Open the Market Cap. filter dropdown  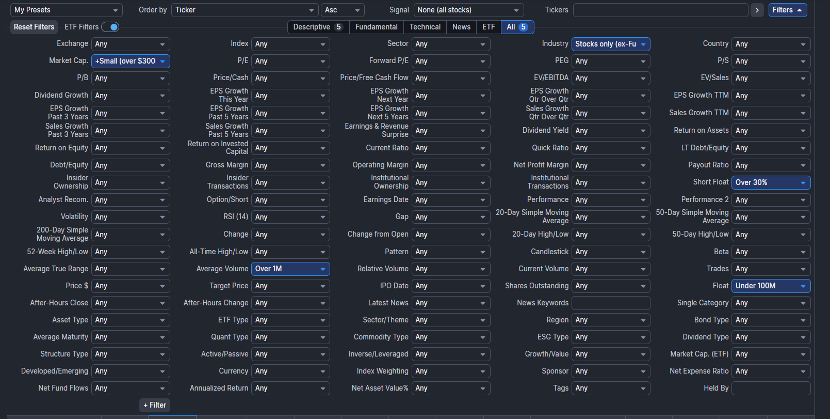click(x=130, y=61)
